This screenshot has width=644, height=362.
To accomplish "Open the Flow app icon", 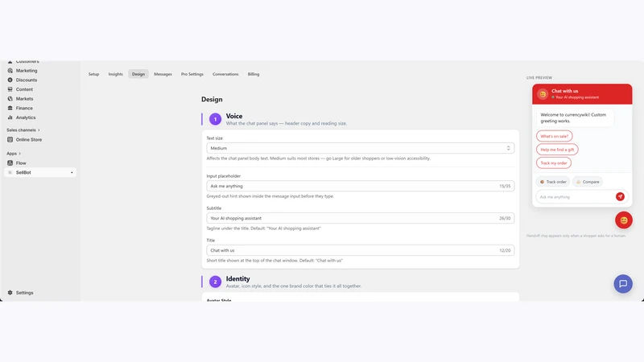I will (x=10, y=163).
